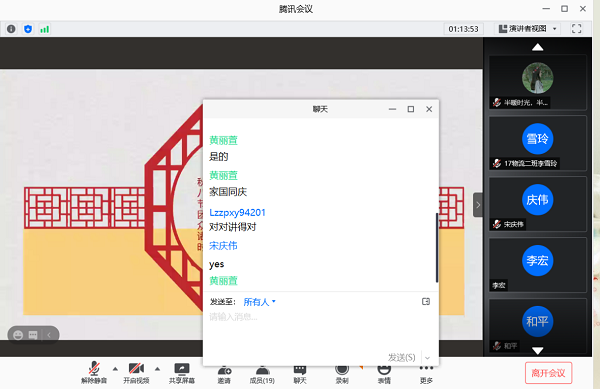Viewport: 600px width, 389px height.
Task: Select 雪玲 participant tile
Action: 537,143
